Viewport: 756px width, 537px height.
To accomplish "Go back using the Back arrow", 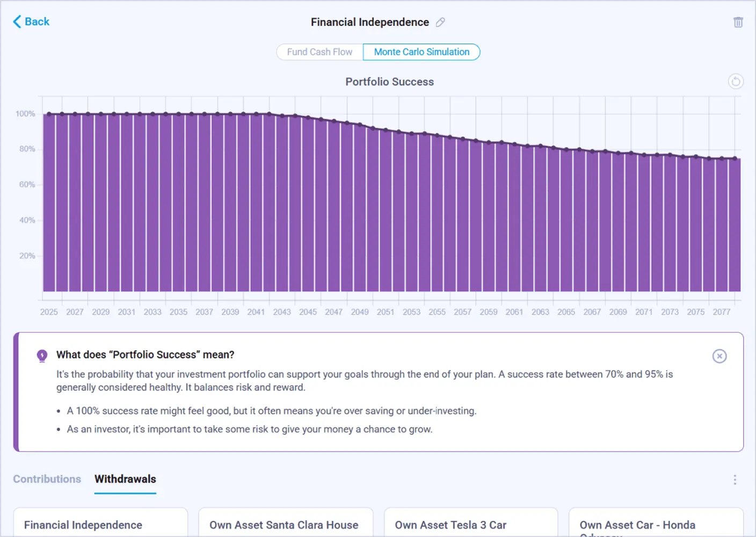I will coord(31,21).
